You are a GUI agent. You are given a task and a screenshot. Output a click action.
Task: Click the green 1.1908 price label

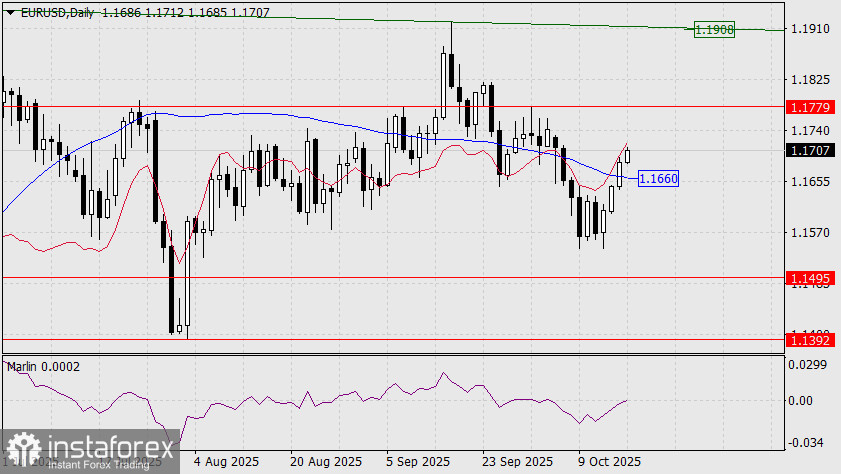tap(714, 29)
